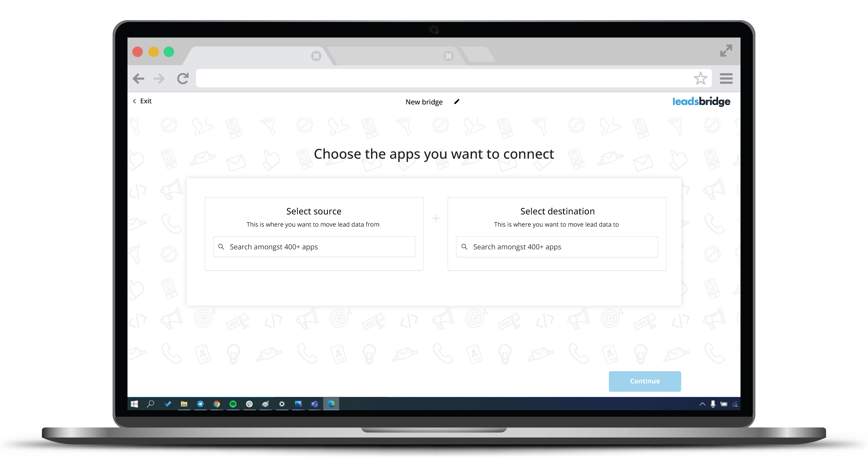Focus the source app search field
The image size is (868, 467).
(x=314, y=247)
